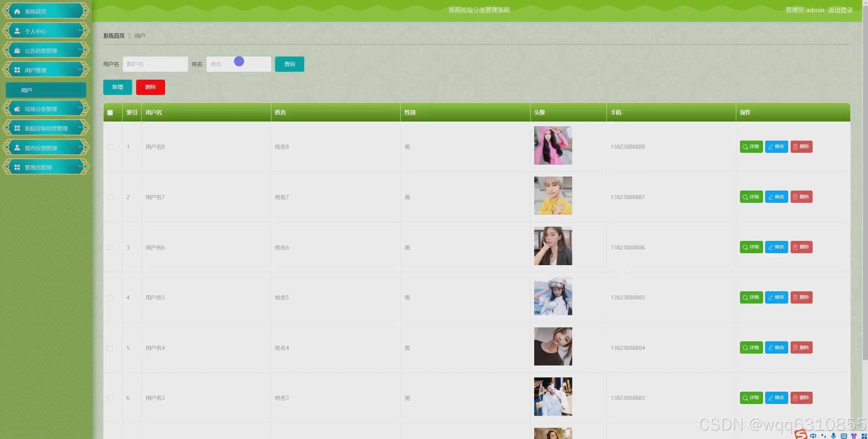
Task: Tick the checkbox for row 用户名3
Action: tap(110, 398)
